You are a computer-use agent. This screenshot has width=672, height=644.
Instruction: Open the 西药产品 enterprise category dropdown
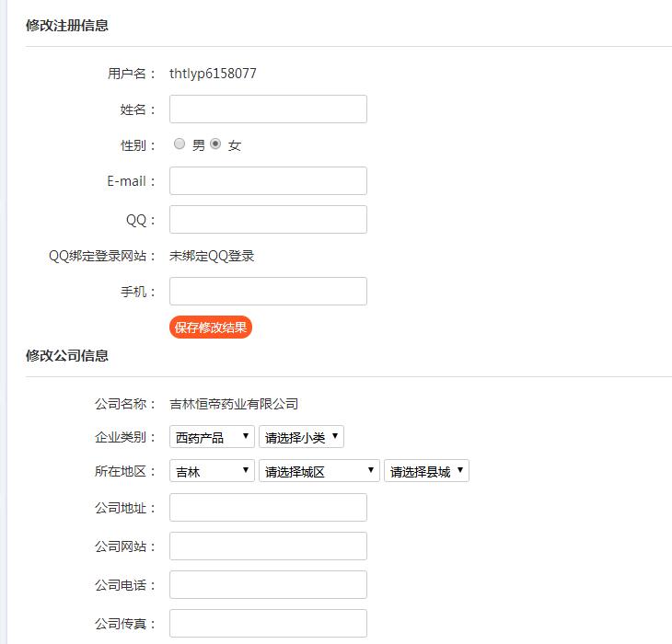coord(212,437)
